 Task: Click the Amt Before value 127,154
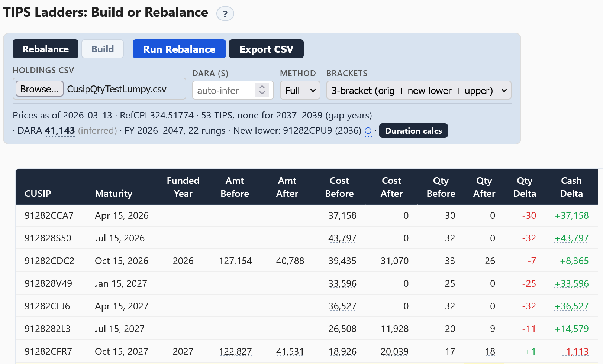235,261
